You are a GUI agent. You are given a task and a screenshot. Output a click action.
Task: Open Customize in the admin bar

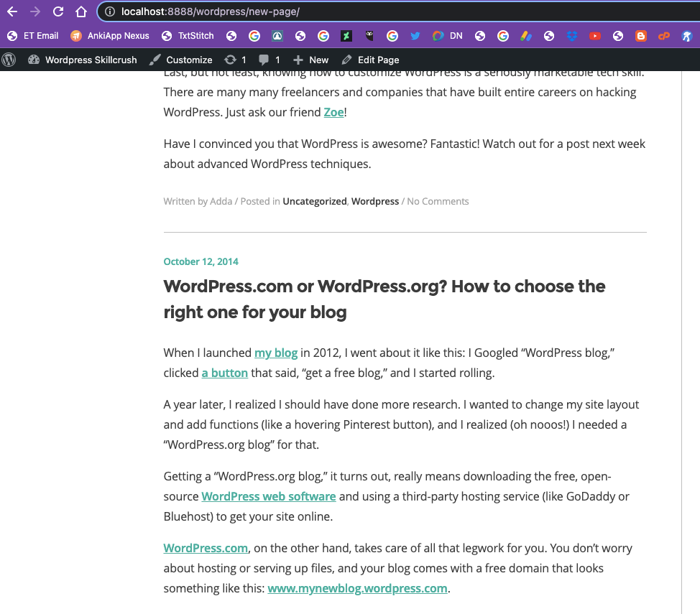[181, 60]
